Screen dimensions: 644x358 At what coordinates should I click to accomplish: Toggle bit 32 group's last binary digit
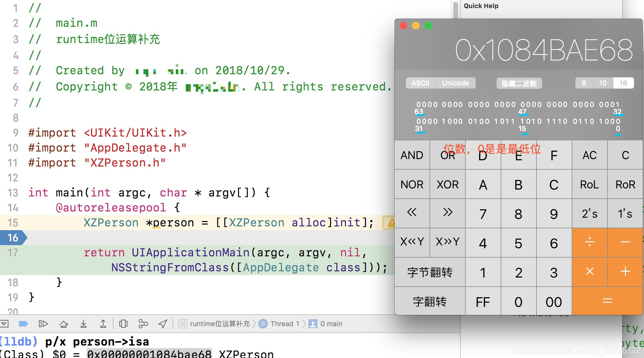click(x=617, y=104)
